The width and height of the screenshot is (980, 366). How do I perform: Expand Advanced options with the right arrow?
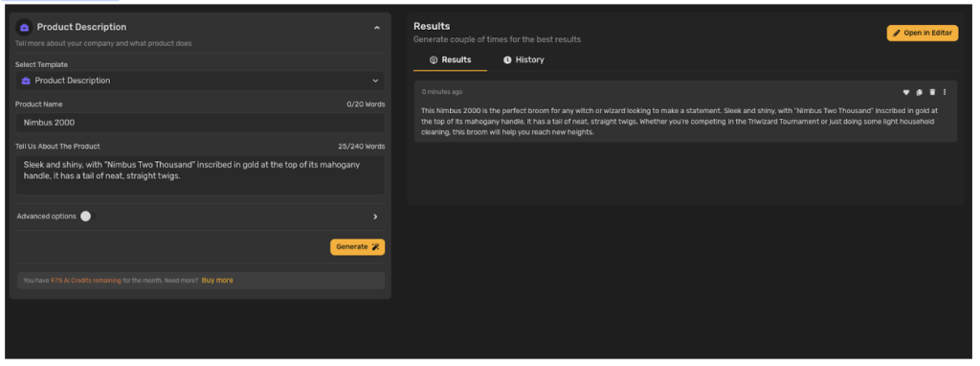[375, 217]
